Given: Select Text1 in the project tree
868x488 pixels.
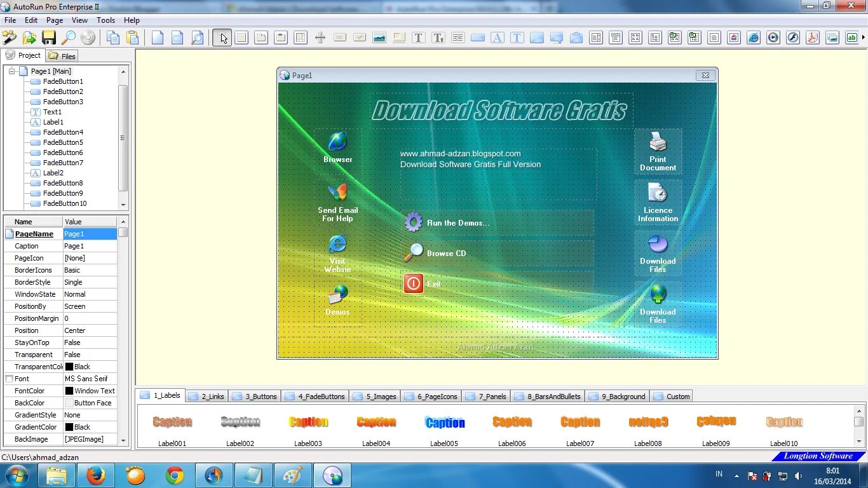Looking at the screenshot, I should [x=52, y=112].
